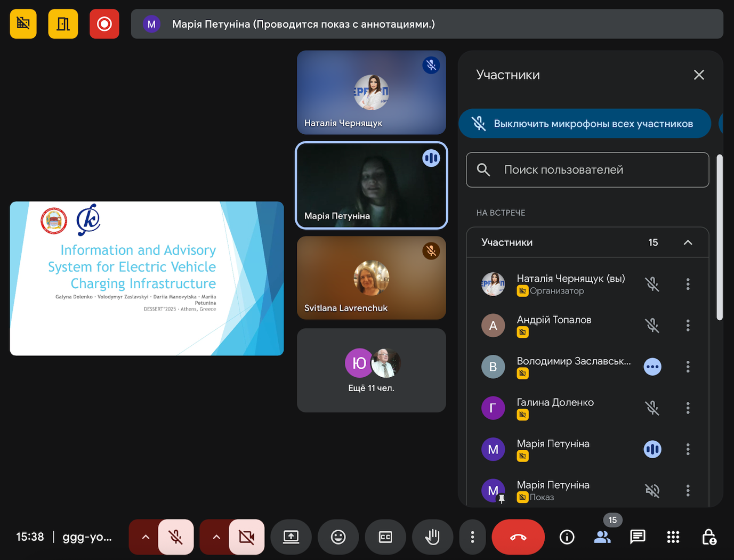Toggle your camera on
Viewport: 734px width, 560px height.
pyautogui.click(x=247, y=537)
